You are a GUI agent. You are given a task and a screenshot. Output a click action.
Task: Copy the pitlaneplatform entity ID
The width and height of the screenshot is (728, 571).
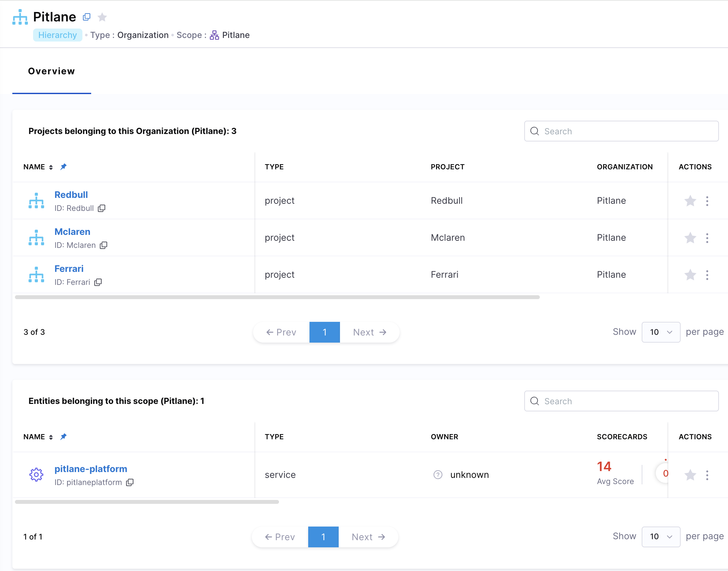coord(130,482)
